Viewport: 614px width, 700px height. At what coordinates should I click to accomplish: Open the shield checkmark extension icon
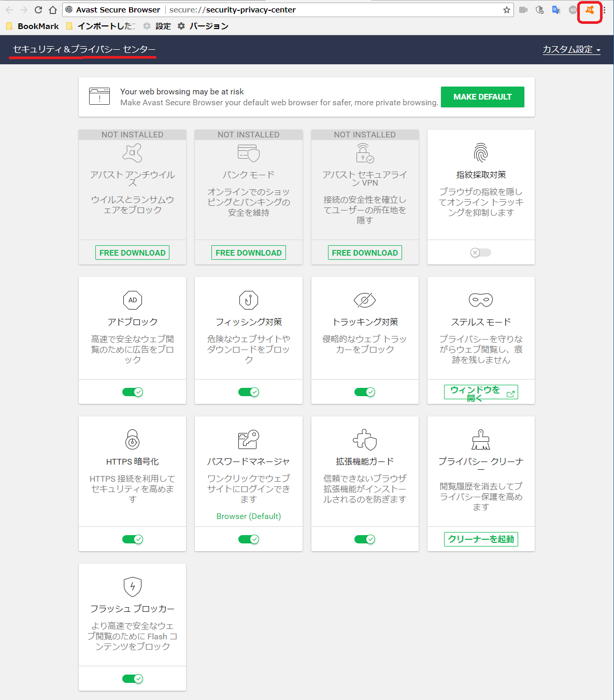tap(539, 10)
